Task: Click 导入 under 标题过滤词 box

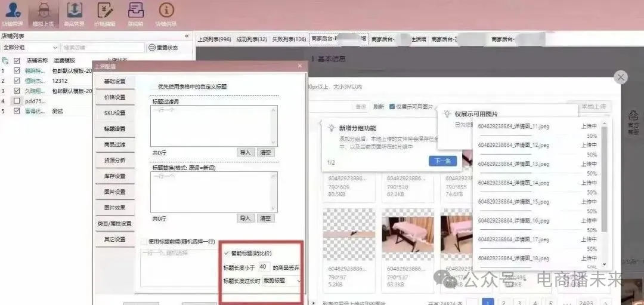Action: (x=245, y=153)
